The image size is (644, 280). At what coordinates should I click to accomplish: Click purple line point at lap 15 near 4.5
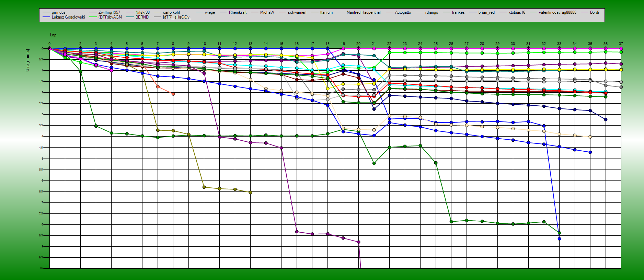(281, 148)
